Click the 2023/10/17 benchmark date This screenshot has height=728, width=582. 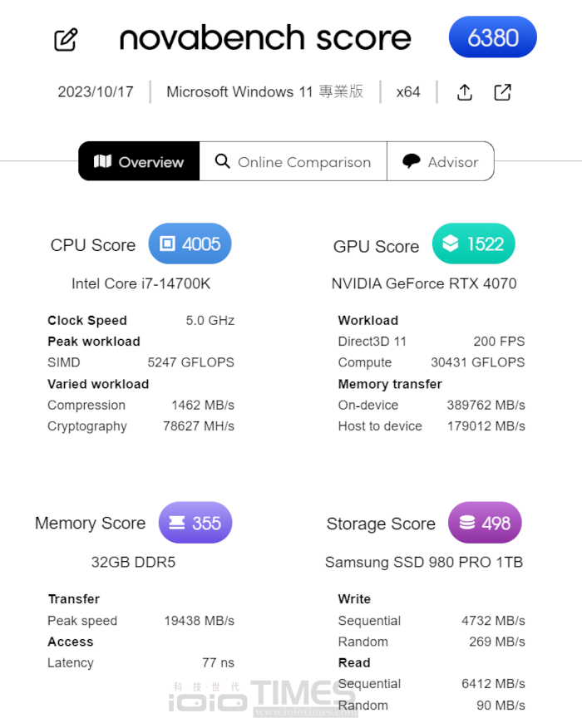coord(96,92)
